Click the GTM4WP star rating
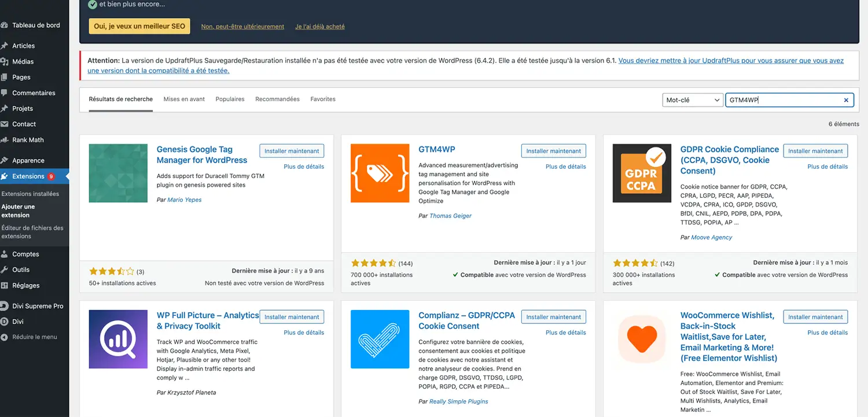The width and height of the screenshot is (868, 417). point(373,263)
